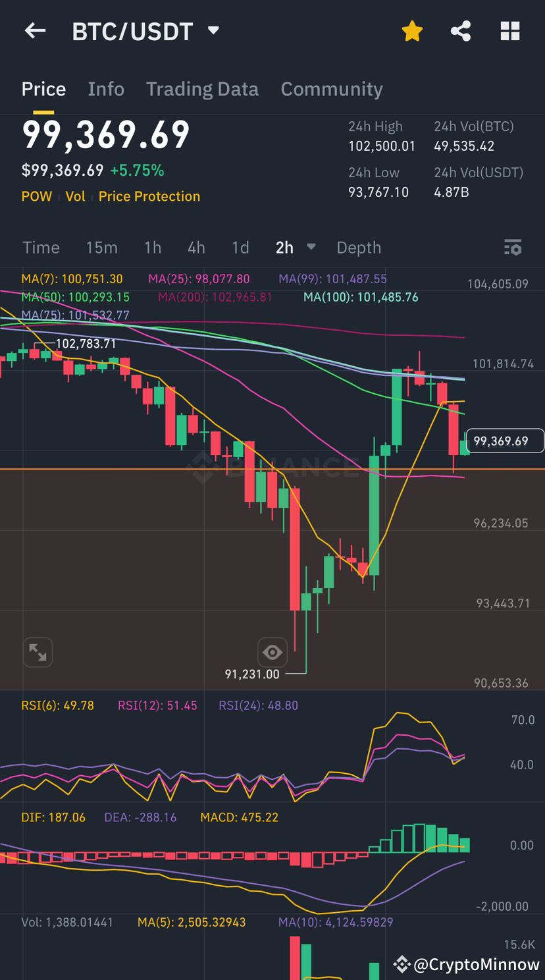
Task: Open the apps grid icon top right
Action: pos(510,30)
